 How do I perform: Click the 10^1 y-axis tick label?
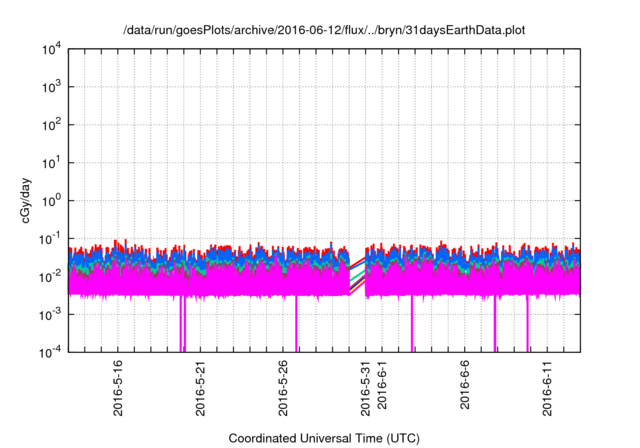(51, 163)
